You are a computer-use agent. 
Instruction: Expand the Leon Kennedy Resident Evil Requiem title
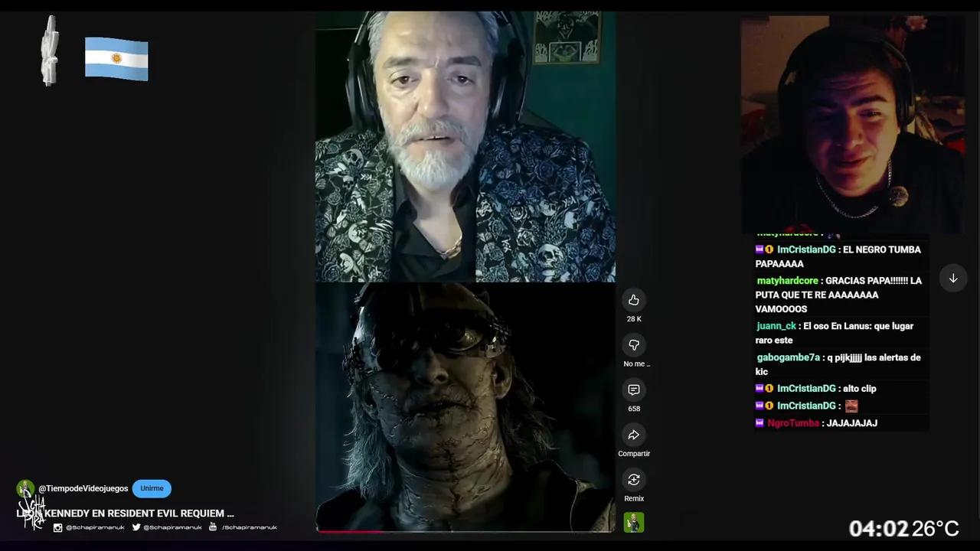coord(126,514)
